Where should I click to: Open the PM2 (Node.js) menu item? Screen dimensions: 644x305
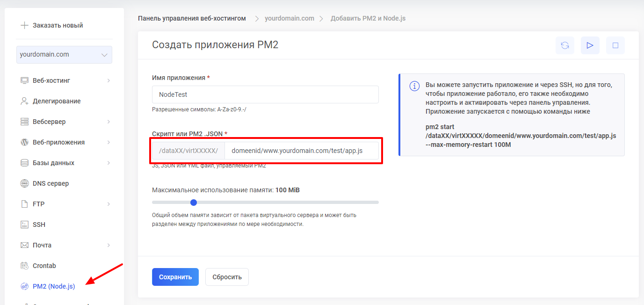[x=53, y=286]
